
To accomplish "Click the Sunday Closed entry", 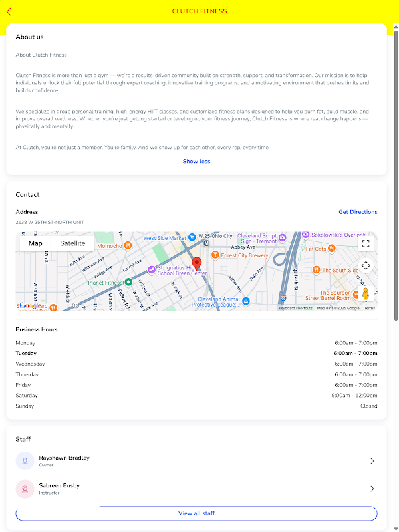I will click(369, 406).
